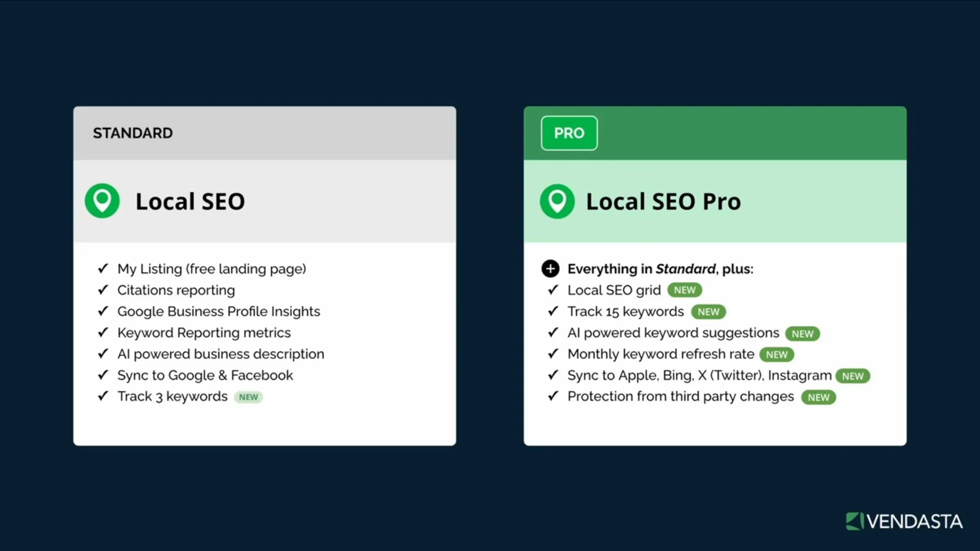The height and width of the screenshot is (551, 980).
Task: Click NEW badge beside Track 15 keywords
Action: coord(708,312)
